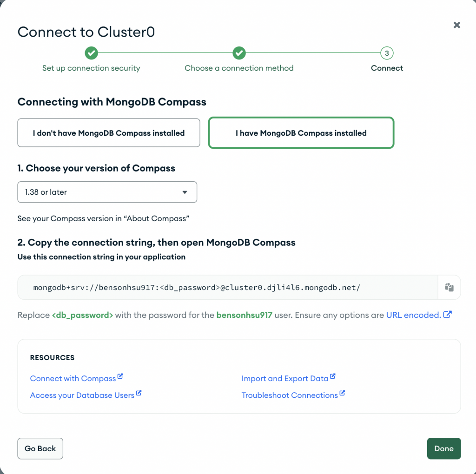Open the URL encoded link

[413, 315]
